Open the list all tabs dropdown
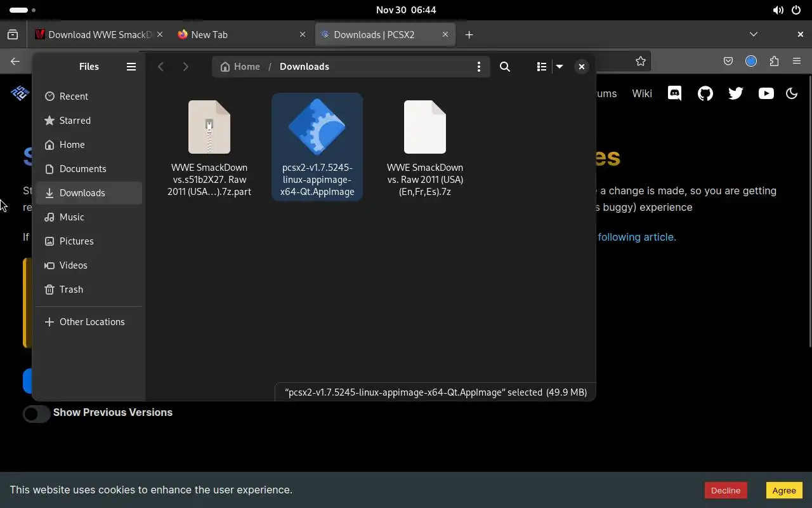This screenshot has height=508, width=812. [x=754, y=34]
